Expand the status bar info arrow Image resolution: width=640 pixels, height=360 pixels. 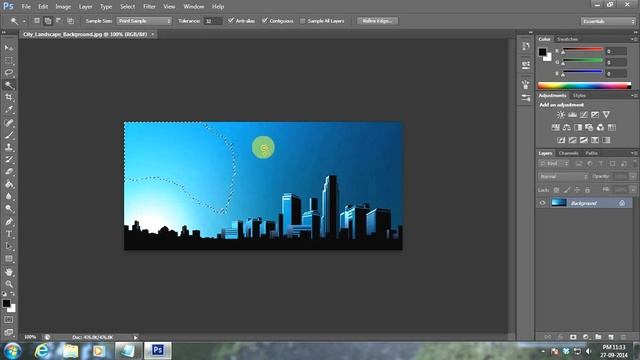pyautogui.click(x=136, y=337)
